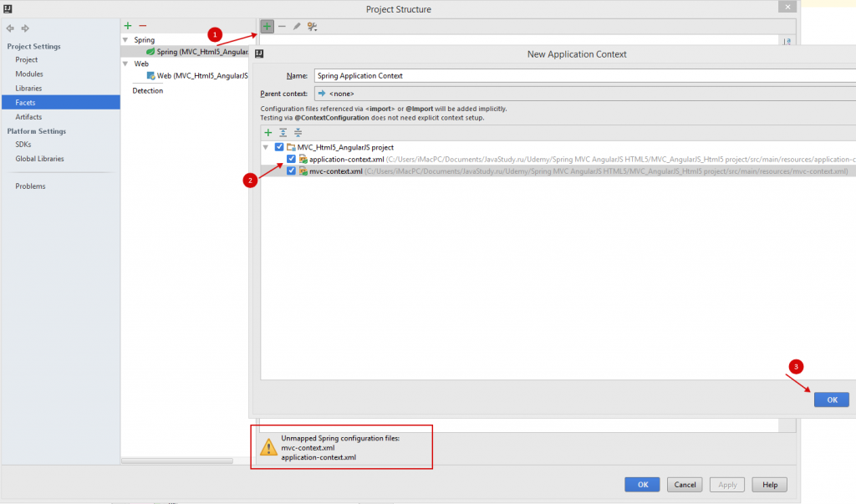This screenshot has width=856, height=504.
Task: Collapse the Spring facet tree node
Action: point(125,40)
